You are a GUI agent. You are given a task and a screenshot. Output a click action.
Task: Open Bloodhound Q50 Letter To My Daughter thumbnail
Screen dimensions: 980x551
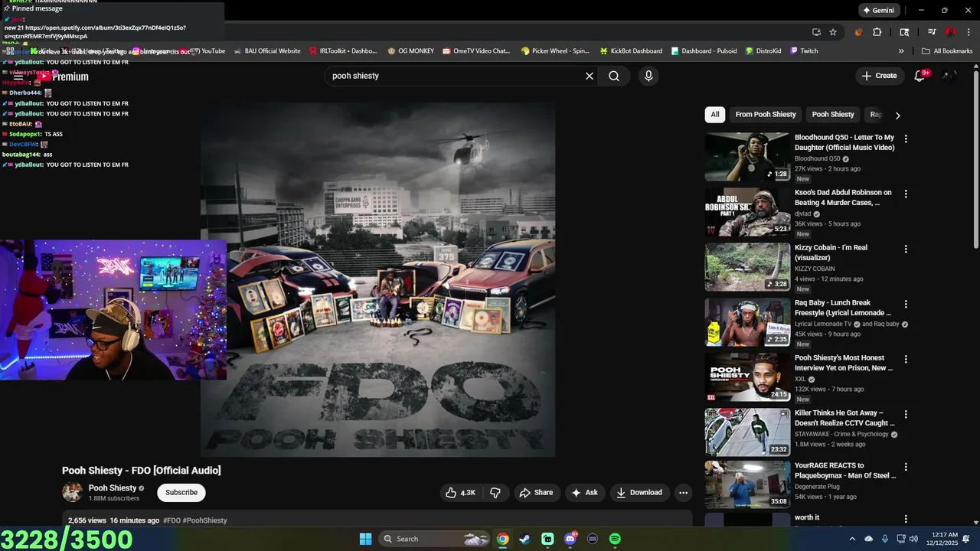(x=747, y=157)
